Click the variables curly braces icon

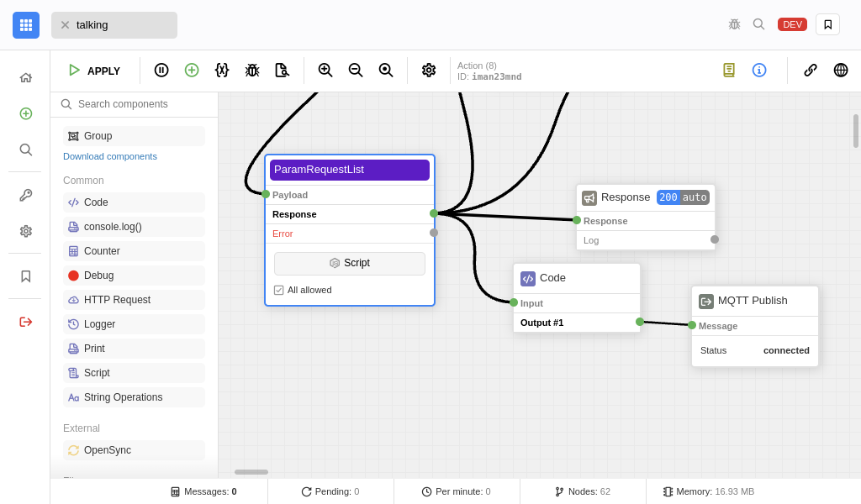tap(222, 71)
